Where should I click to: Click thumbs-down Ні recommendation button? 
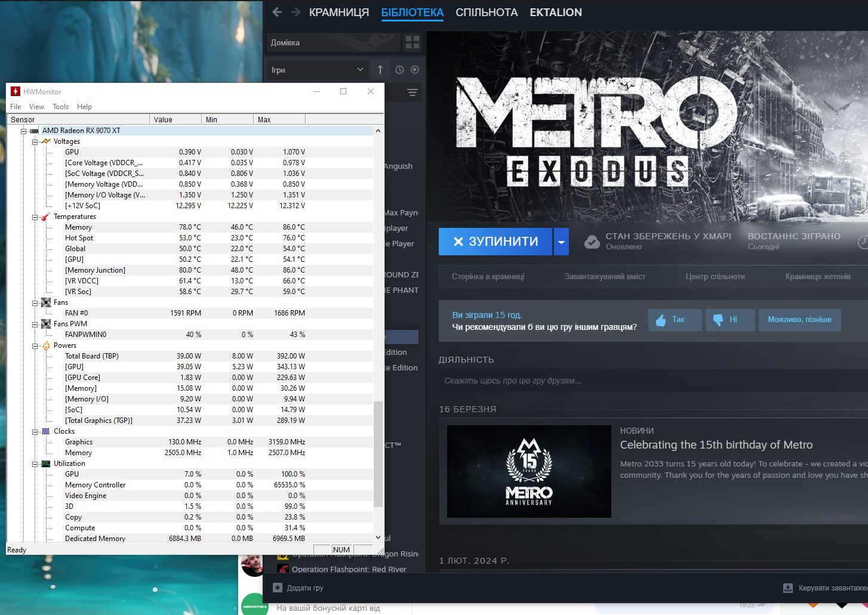point(730,320)
